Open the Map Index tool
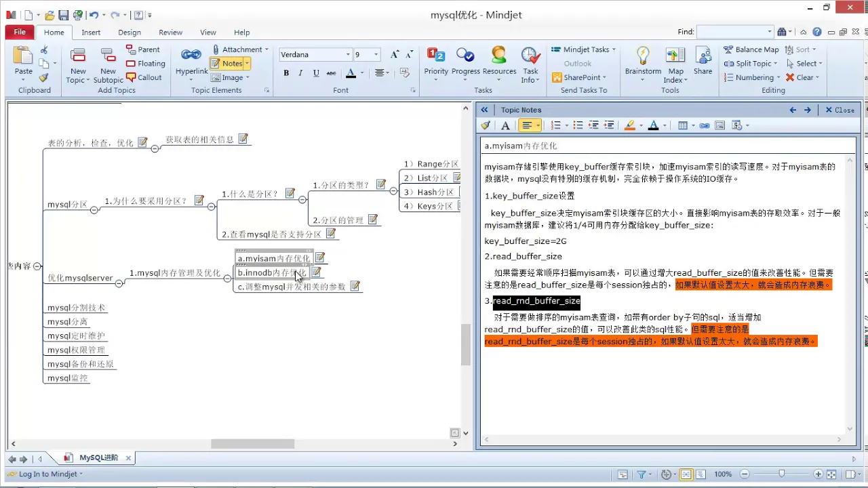 click(675, 64)
